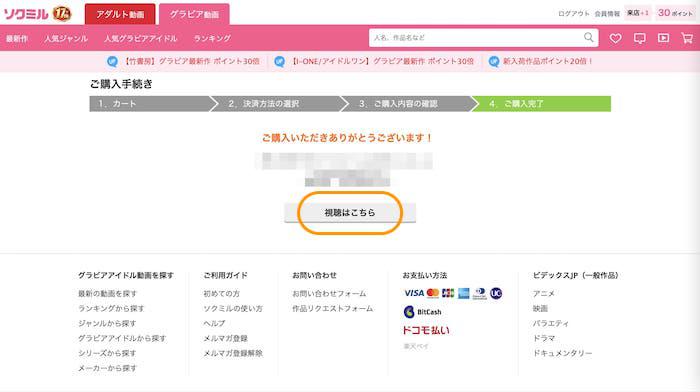Open 作品リクエストフォーム link
The height and width of the screenshot is (392, 700).
pos(333,308)
